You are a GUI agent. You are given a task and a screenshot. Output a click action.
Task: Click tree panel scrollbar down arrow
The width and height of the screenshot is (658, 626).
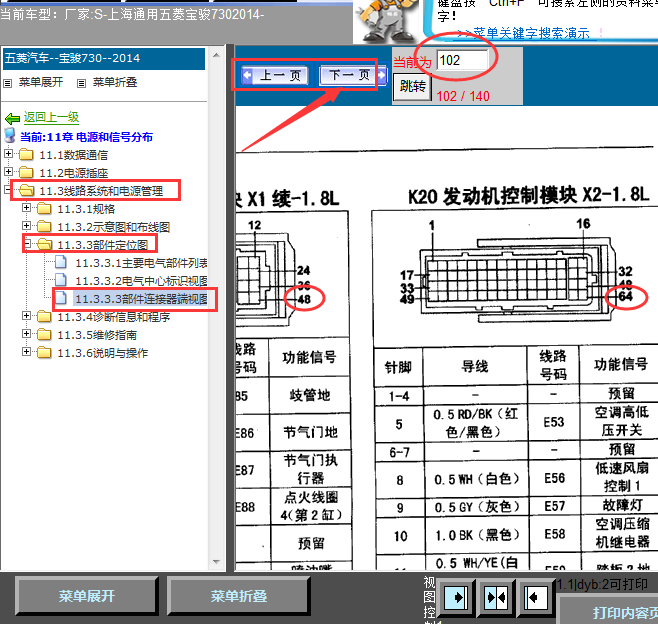[x=217, y=561]
